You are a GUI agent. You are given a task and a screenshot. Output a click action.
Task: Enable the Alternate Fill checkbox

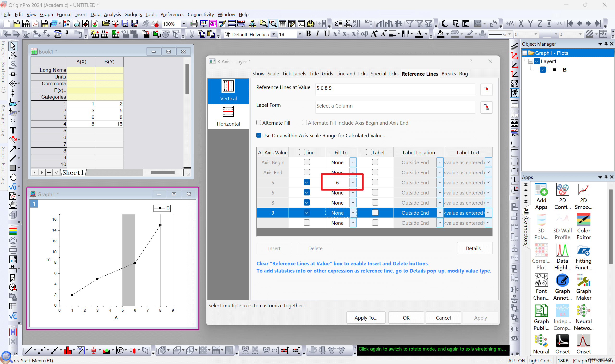[x=259, y=122]
